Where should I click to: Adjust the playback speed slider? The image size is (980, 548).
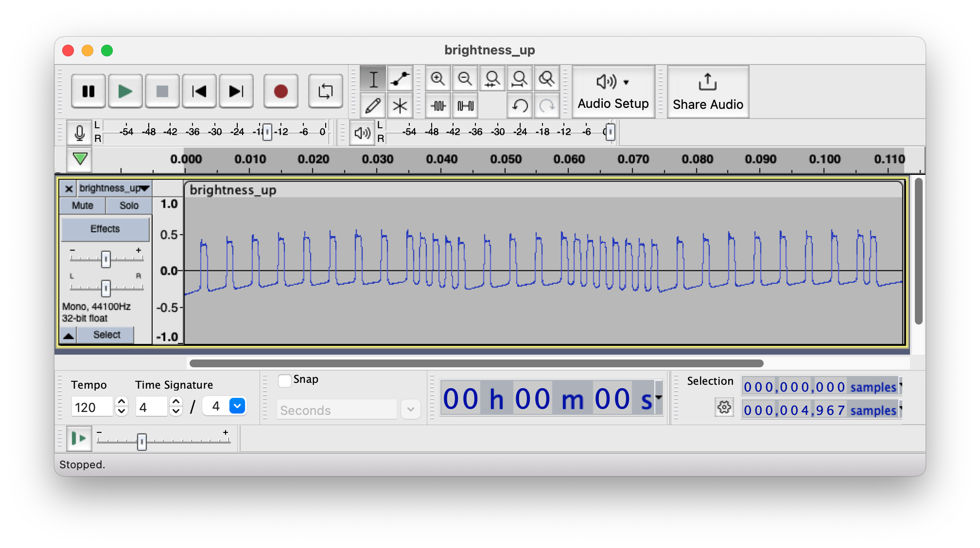[x=141, y=442]
